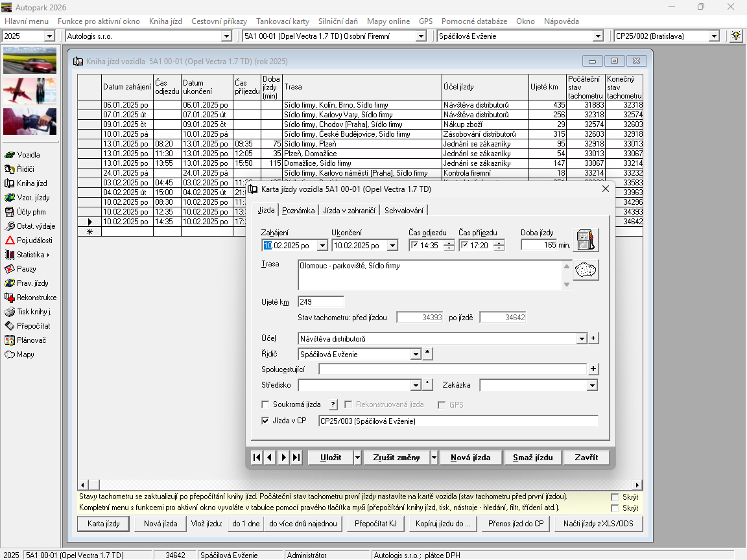
Task: Switch to the Jízda v zahraničí tab
Action: 350,211
